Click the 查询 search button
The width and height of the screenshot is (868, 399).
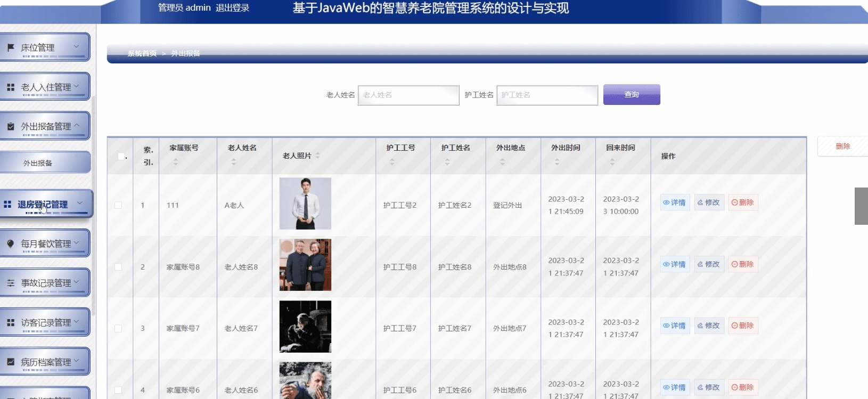[632, 94]
